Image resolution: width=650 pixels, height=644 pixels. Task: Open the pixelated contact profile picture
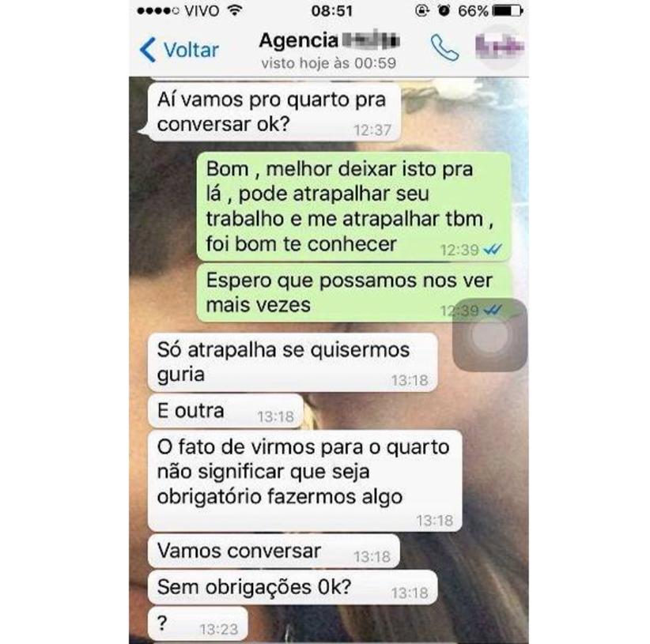[500, 47]
